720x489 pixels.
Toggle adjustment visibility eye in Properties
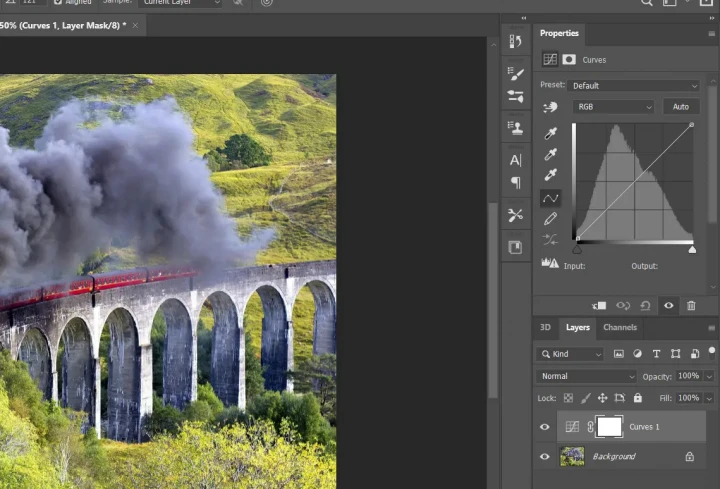click(669, 305)
